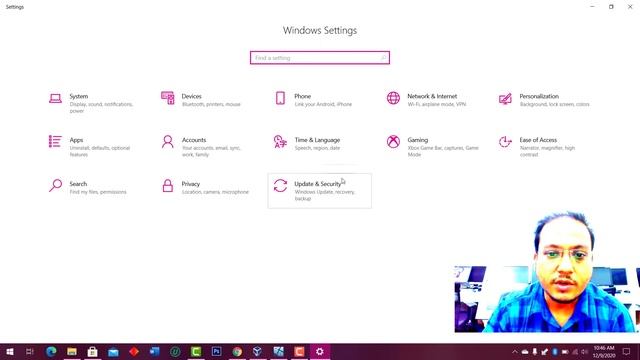Click the active Settings gear taskbar icon
Screen dimensions: 640x360
(320, 351)
